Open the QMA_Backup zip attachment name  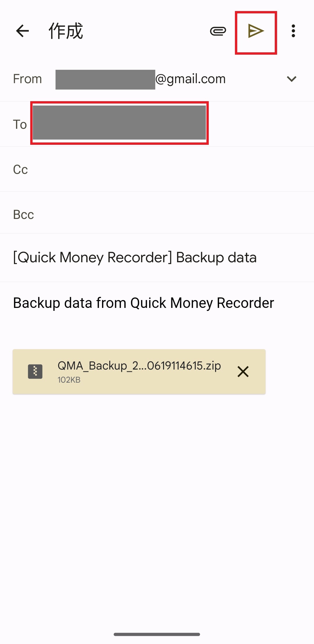pos(139,365)
